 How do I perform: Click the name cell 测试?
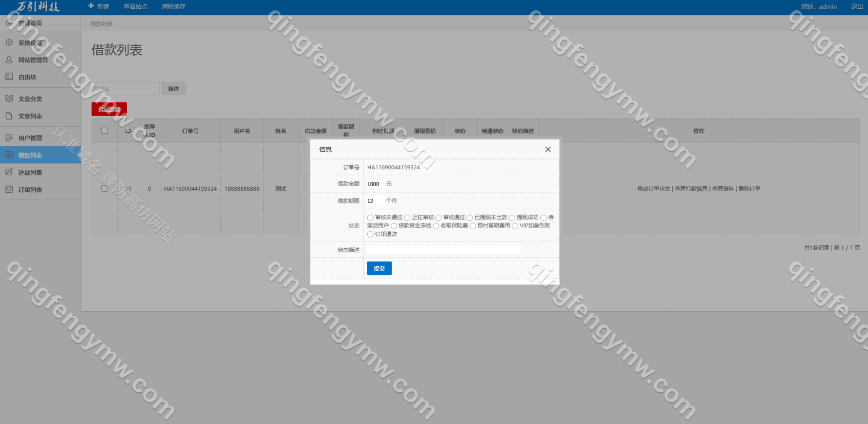281,189
